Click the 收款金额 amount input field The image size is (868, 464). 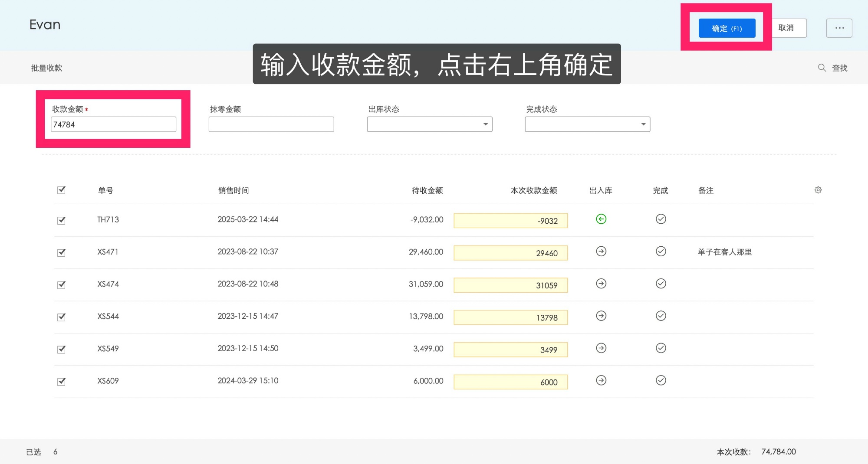click(x=113, y=124)
